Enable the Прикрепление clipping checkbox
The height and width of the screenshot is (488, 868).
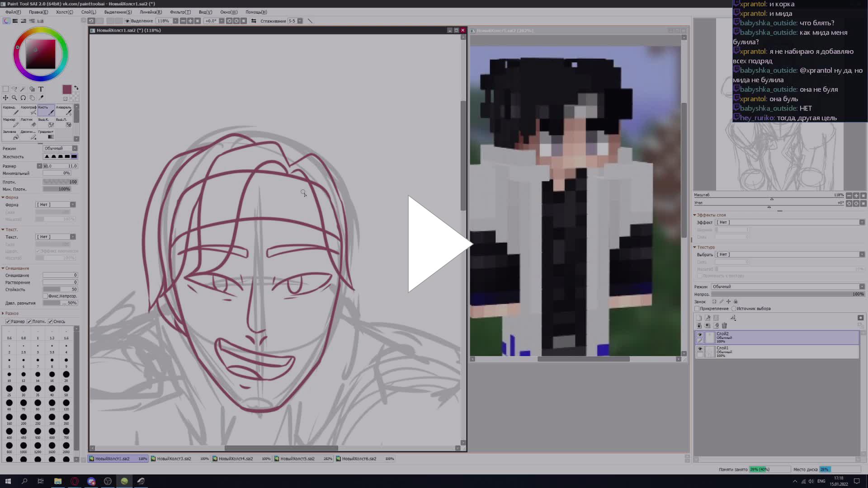coord(697,309)
